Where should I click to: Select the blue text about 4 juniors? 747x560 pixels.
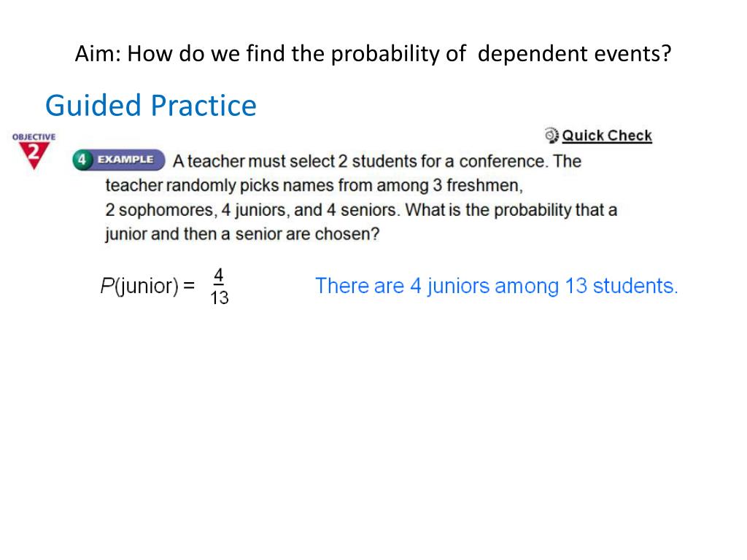coord(496,286)
